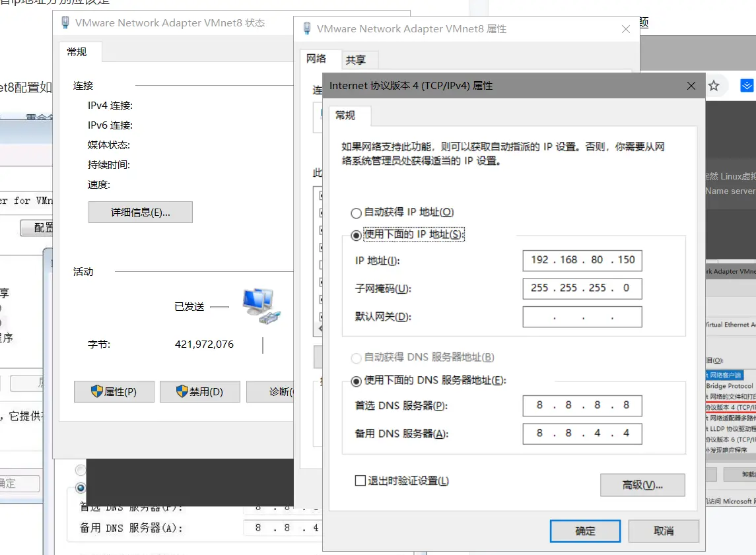Image resolution: width=756 pixels, height=555 pixels.
Task: Click the VMnet8 status window adapter icon
Action: click(x=65, y=22)
